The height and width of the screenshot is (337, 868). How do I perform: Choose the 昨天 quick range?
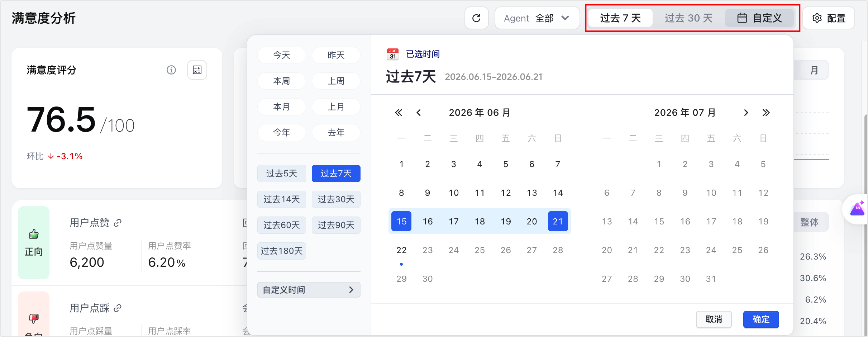(336, 55)
